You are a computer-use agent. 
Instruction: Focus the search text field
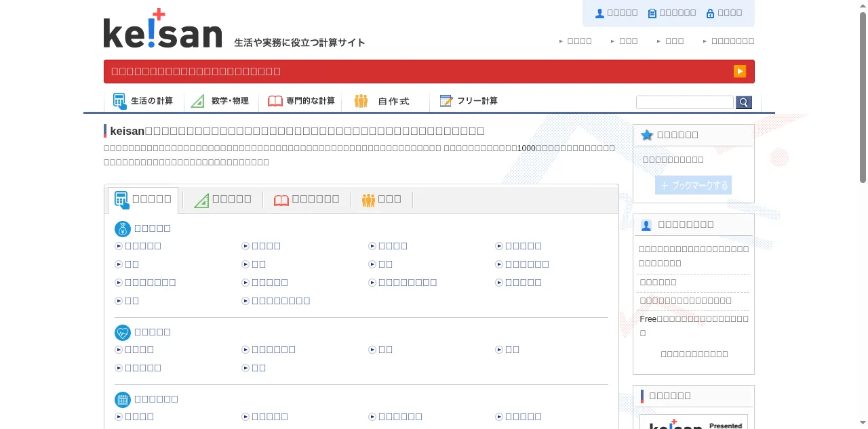point(685,102)
